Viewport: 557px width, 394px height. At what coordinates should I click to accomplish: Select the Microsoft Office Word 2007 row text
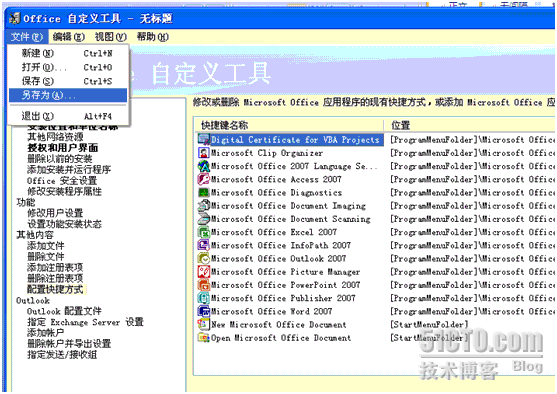coord(271,311)
